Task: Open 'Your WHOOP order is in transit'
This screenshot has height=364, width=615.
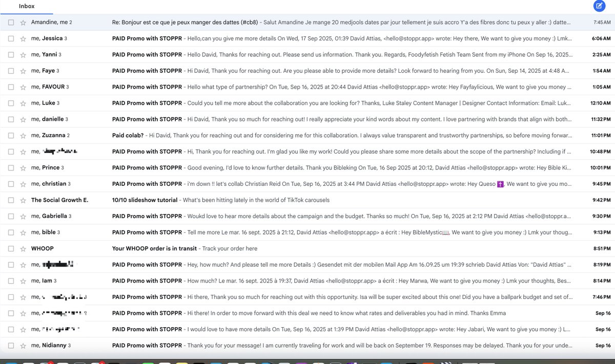Action: pyautogui.click(x=155, y=249)
